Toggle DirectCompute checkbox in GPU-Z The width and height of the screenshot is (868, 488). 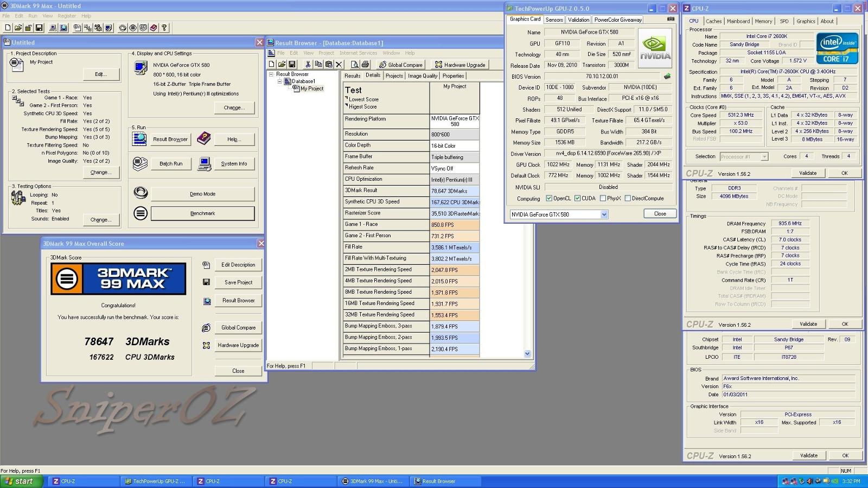click(x=628, y=198)
